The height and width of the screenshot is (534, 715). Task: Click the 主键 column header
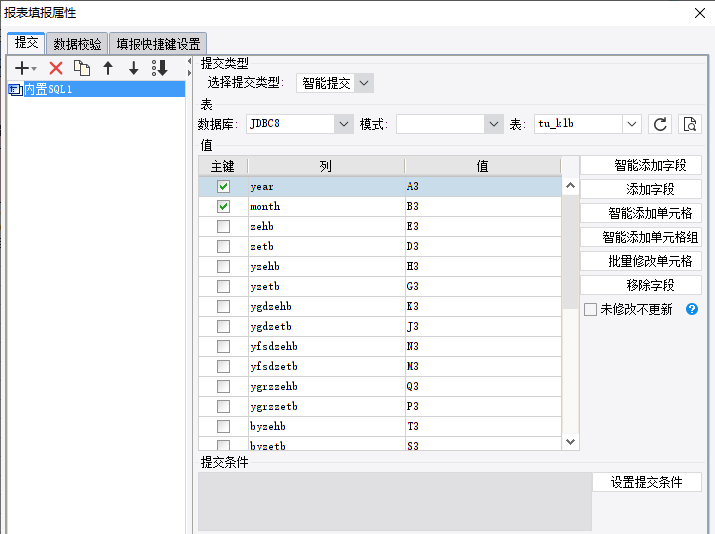pos(223,166)
